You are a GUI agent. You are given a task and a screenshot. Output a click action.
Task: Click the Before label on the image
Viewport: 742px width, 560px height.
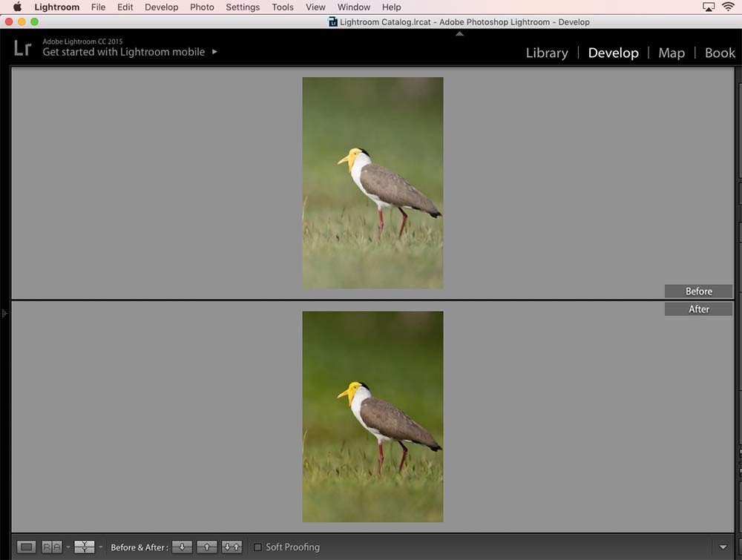point(698,291)
